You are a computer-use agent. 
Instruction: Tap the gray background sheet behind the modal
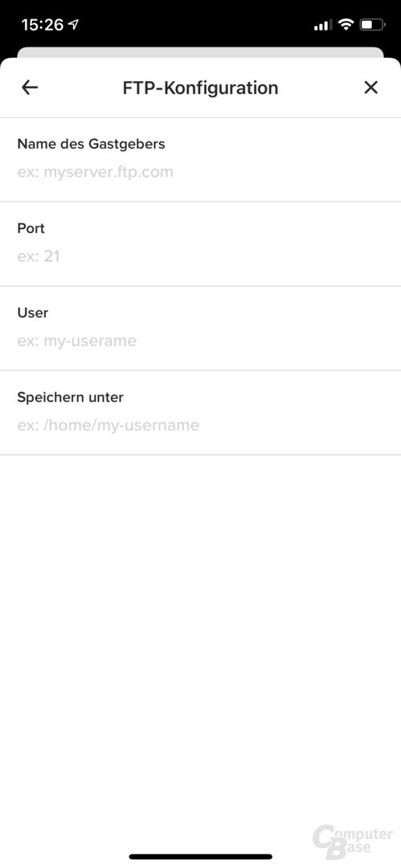click(201, 52)
